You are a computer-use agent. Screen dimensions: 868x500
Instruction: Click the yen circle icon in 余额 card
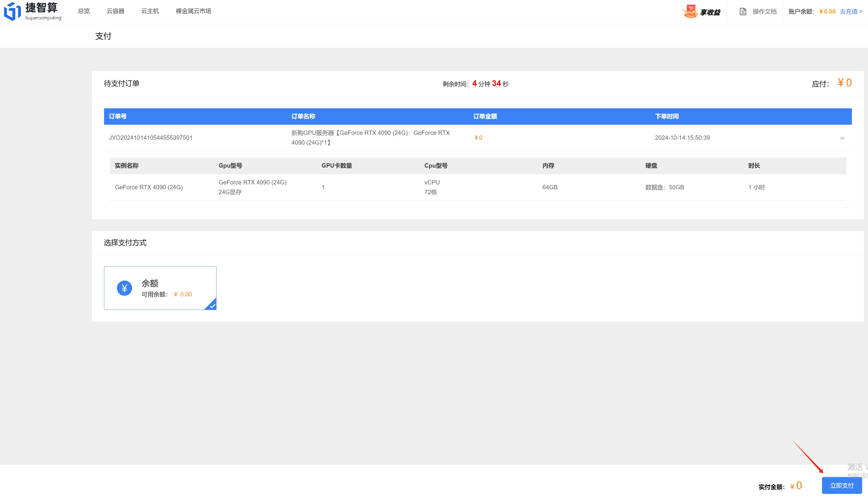(124, 288)
